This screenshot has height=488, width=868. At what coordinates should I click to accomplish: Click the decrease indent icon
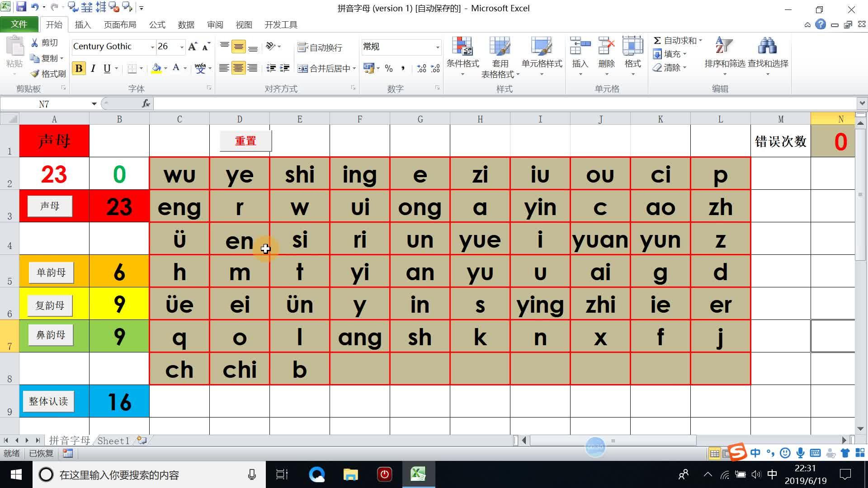point(271,68)
